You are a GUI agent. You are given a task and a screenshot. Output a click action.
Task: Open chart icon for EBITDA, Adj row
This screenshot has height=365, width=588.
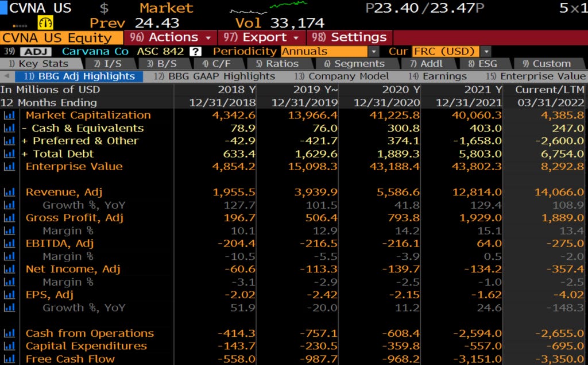pyautogui.click(x=9, y=243)
